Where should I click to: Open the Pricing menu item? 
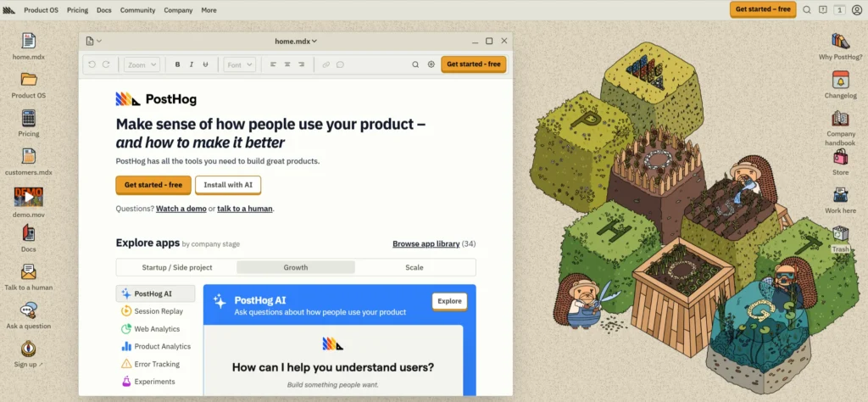pyautogui.click(x=77, y=10)
